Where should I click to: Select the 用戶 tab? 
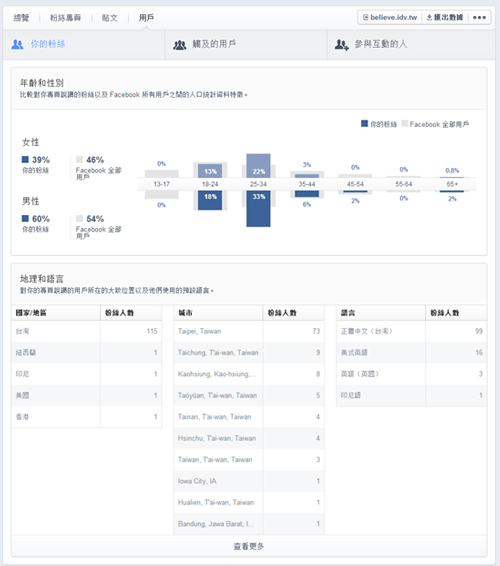point(146,18)
